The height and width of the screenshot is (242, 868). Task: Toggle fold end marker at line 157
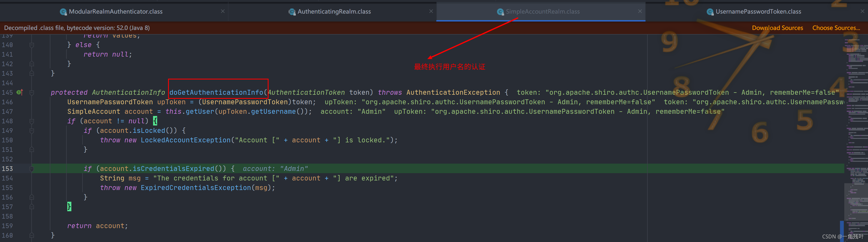[x=32, y=207]
